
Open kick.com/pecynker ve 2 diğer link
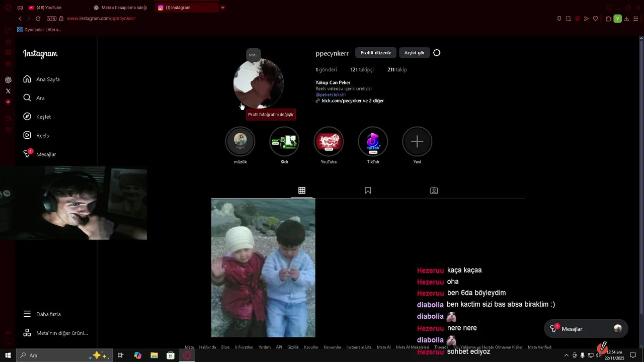353,101
